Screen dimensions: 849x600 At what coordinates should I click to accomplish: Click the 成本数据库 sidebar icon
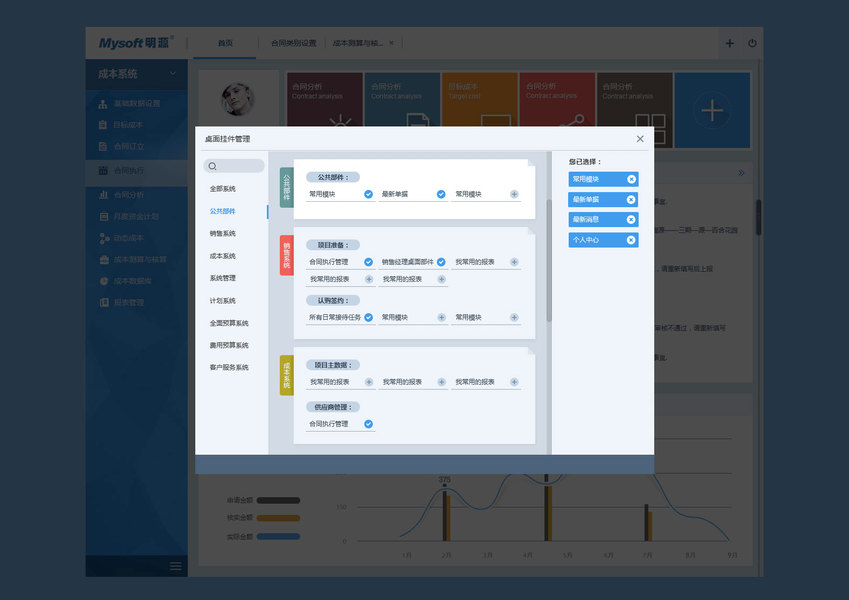point(104,281)
